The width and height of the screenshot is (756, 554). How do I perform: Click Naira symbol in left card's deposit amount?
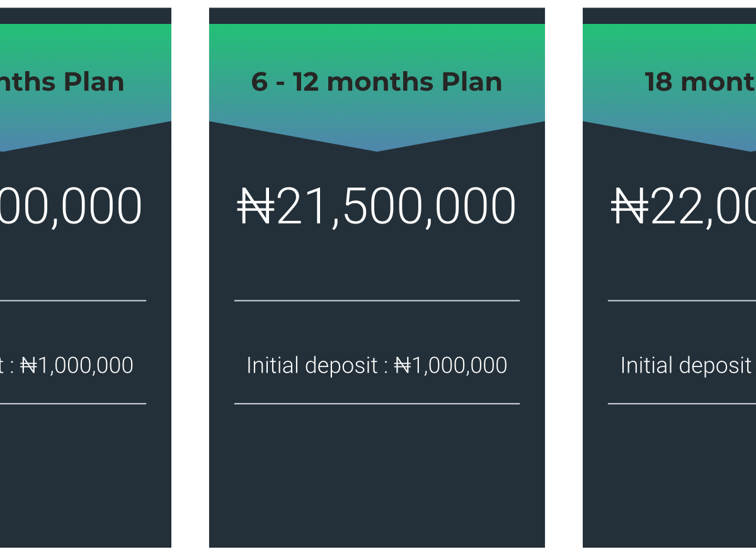[x=29, y=366]
